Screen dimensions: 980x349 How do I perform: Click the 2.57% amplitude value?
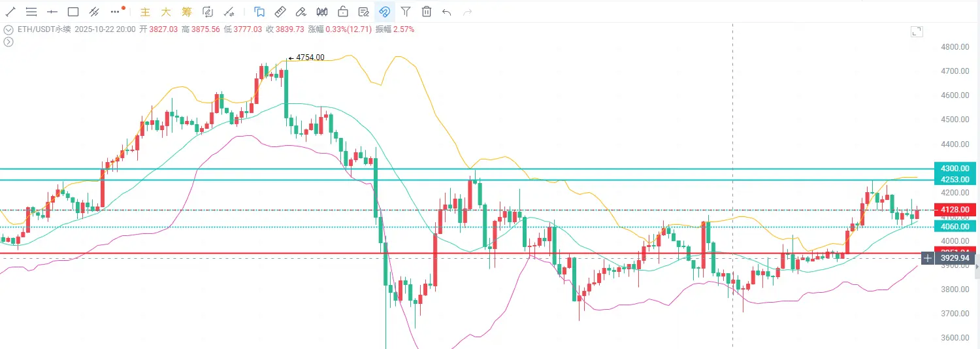click(404, 29)
